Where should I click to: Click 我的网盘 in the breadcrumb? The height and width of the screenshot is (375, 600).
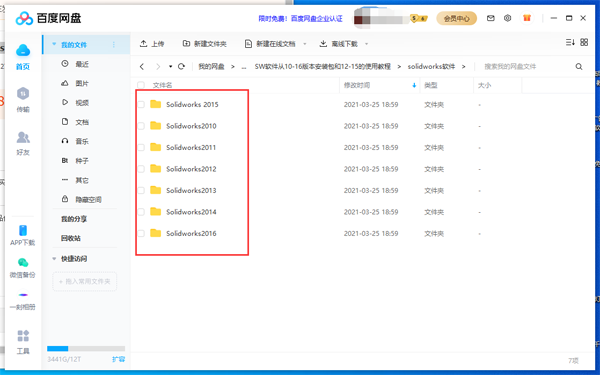click(x=211, y=67)
